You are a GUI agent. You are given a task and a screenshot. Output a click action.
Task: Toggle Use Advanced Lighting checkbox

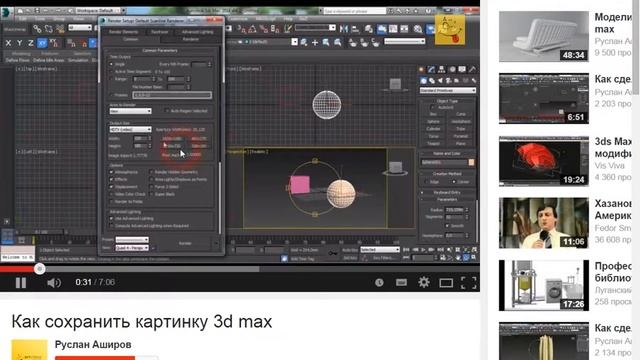pyautogui.click(x=111, y=219)
